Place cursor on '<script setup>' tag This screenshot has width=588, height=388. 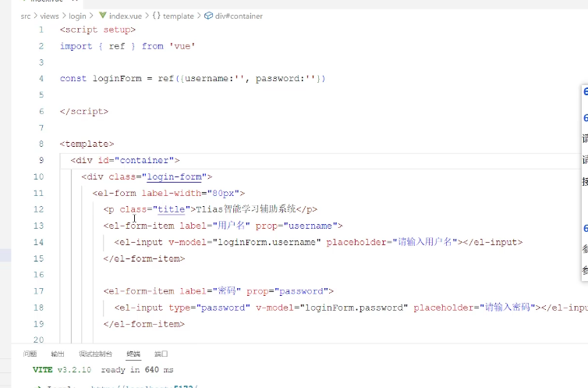(98, 30)
